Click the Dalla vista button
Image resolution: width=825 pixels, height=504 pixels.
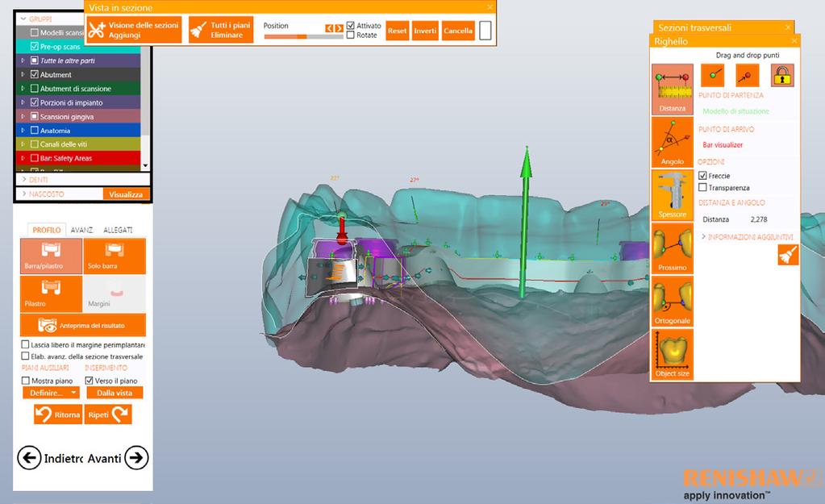pos(115,393)
